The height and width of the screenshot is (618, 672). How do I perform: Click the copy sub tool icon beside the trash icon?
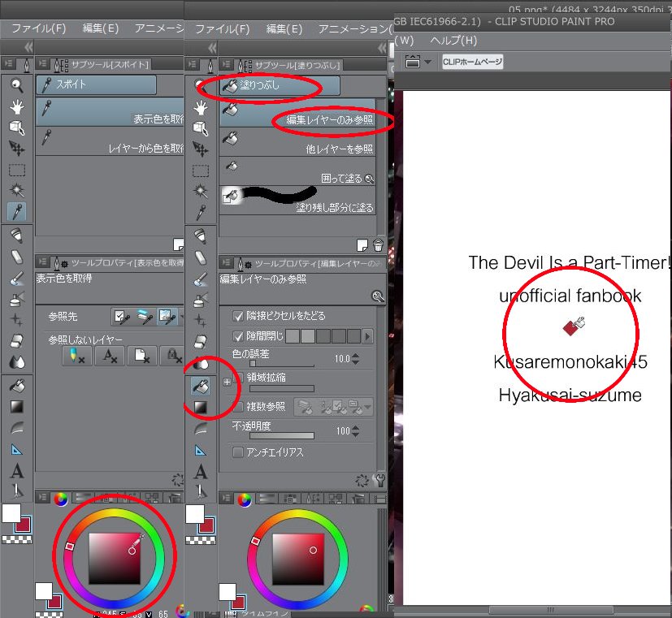click(x=362, y=245)
